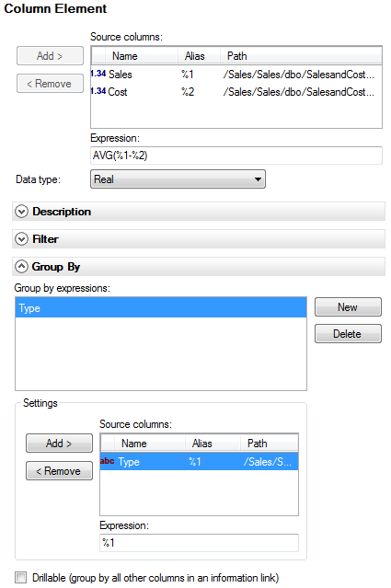Click the Name header in Settings table
The width and height of the screenshot is (391, 588).
(150, 444)
